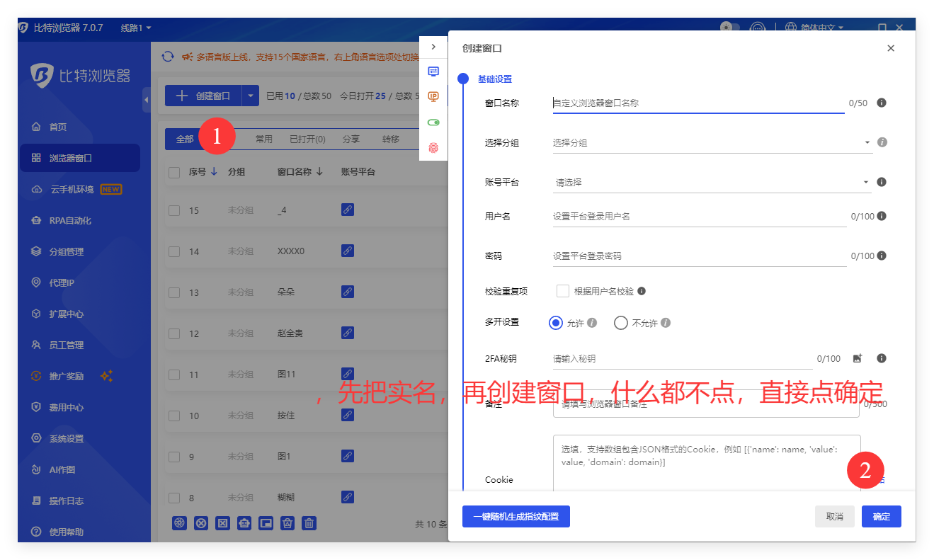Select the 云手机环境 sidebar entry
Image resolution: width=934 pixels, height=560 pixels.
[71, 189]
